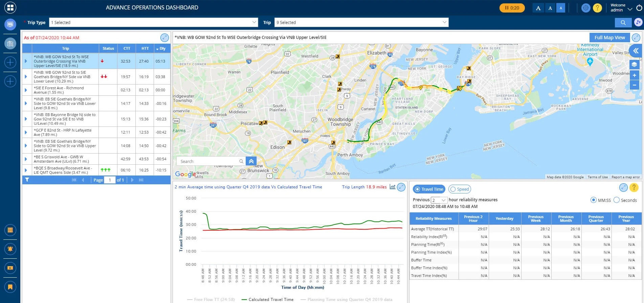Sort by the HTT column header
This screenshot has width=644, height=303.
(145, 48)
